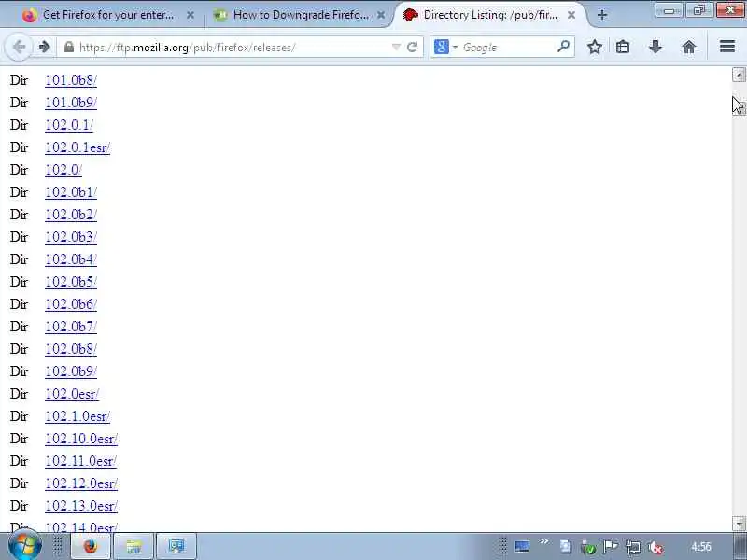Click the taskbar clock showing 4:56
Image resolution: width=747 pixels, height=560 pixels.
pos(701,547)
